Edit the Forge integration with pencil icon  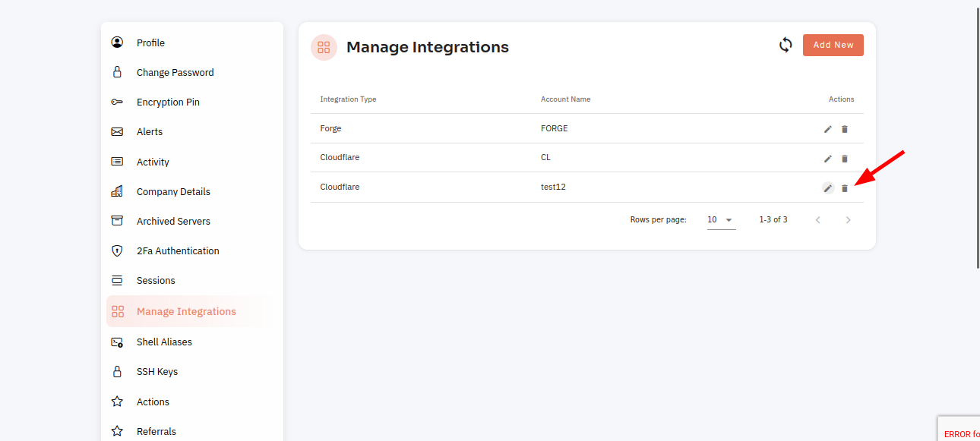pos(828,129)
